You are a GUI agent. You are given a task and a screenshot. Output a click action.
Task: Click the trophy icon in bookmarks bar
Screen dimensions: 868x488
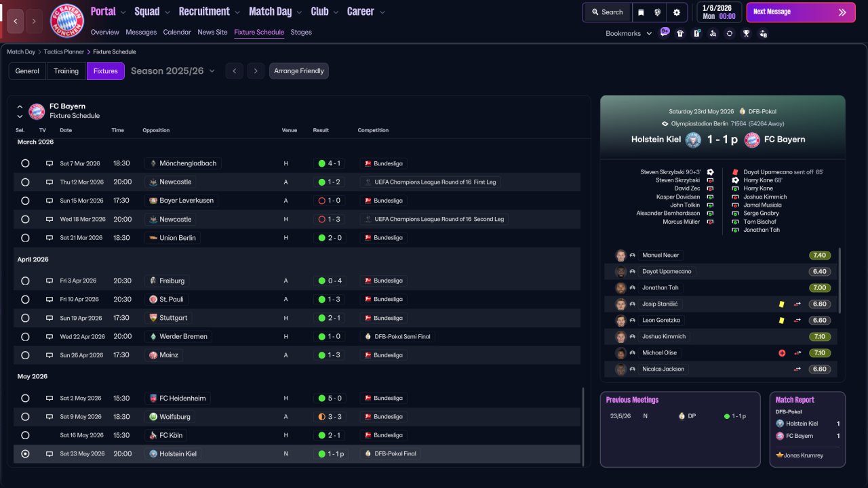(746, 33)
